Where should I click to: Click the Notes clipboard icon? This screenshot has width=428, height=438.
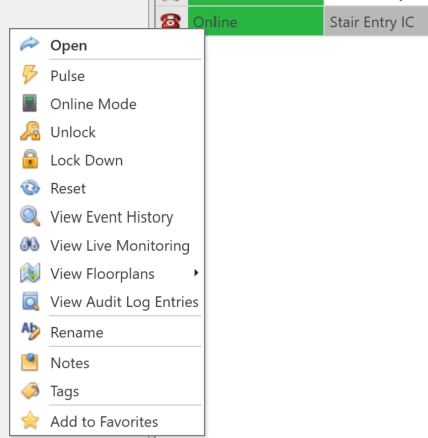pyautogui.click(x=30, y=362)
